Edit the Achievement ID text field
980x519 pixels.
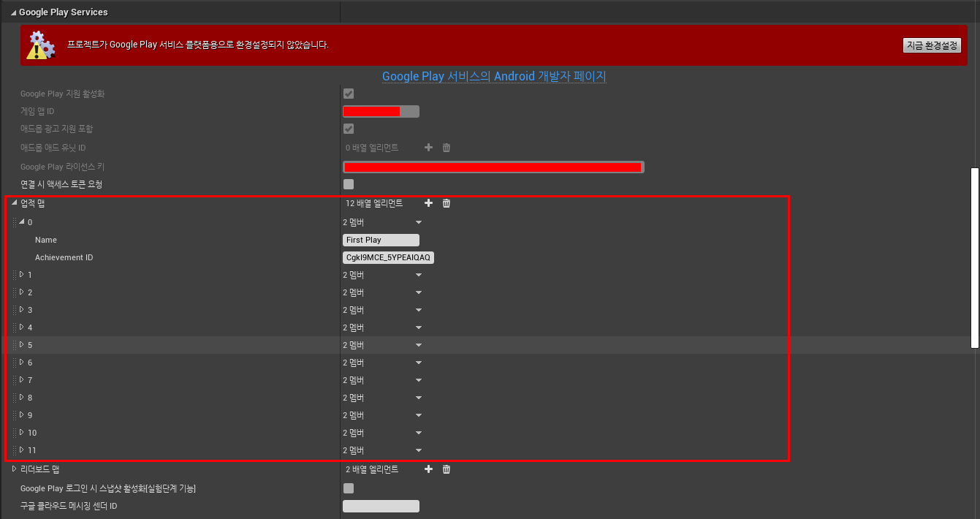(389, 257)
